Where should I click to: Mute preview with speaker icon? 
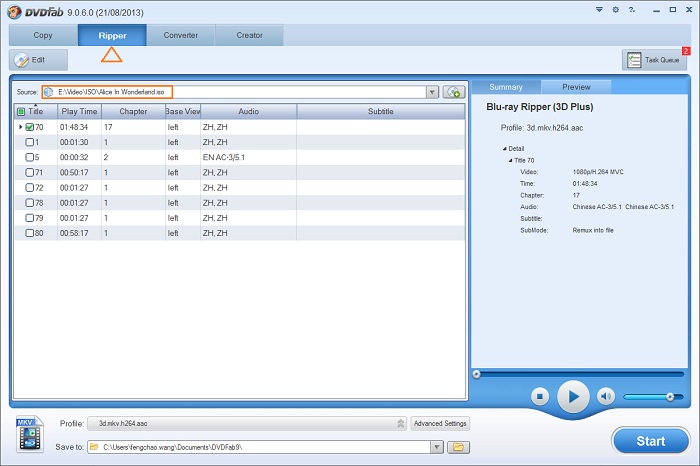click(606, 396)
